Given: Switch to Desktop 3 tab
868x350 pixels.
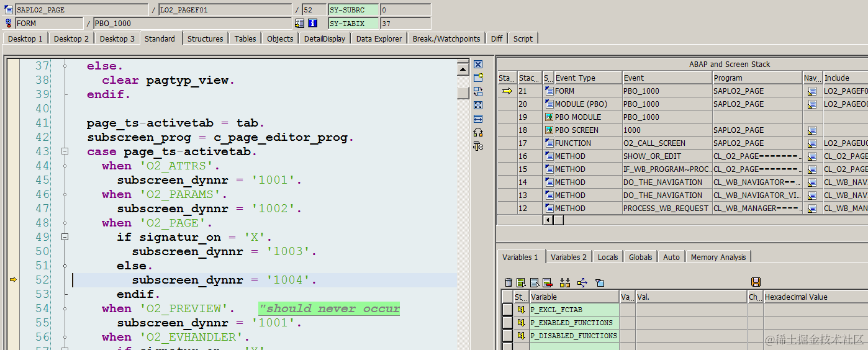Looking at the screenshot, I should pyautogui.click(x=117, y=38).
